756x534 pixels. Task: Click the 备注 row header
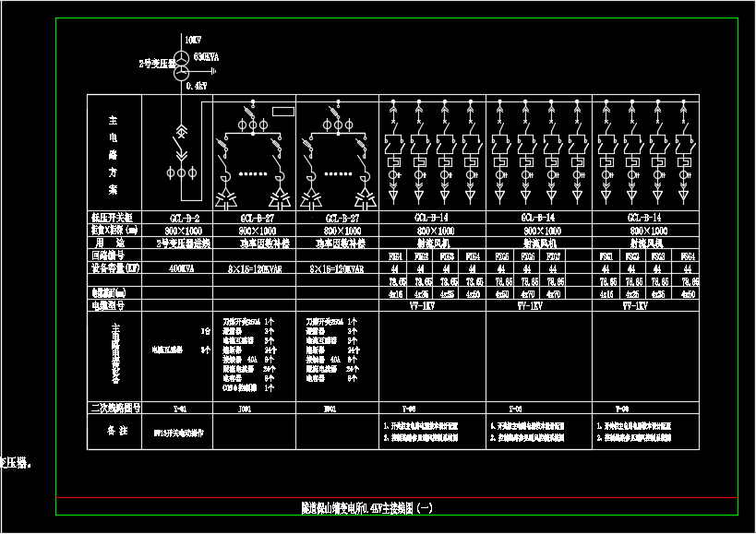pos(117,431)
